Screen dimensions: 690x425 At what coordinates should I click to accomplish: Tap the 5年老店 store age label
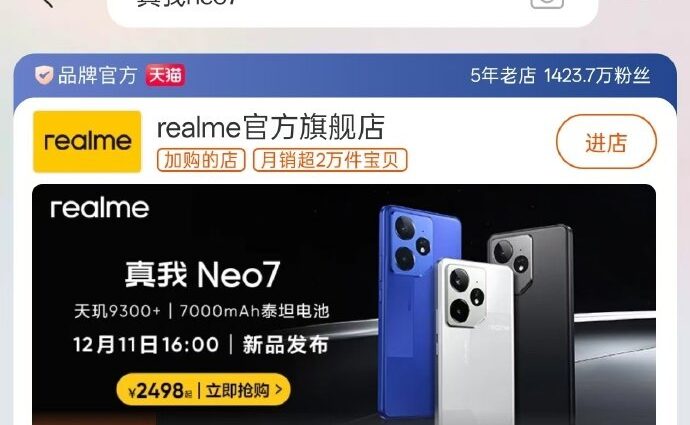click(x=503, y=76)
